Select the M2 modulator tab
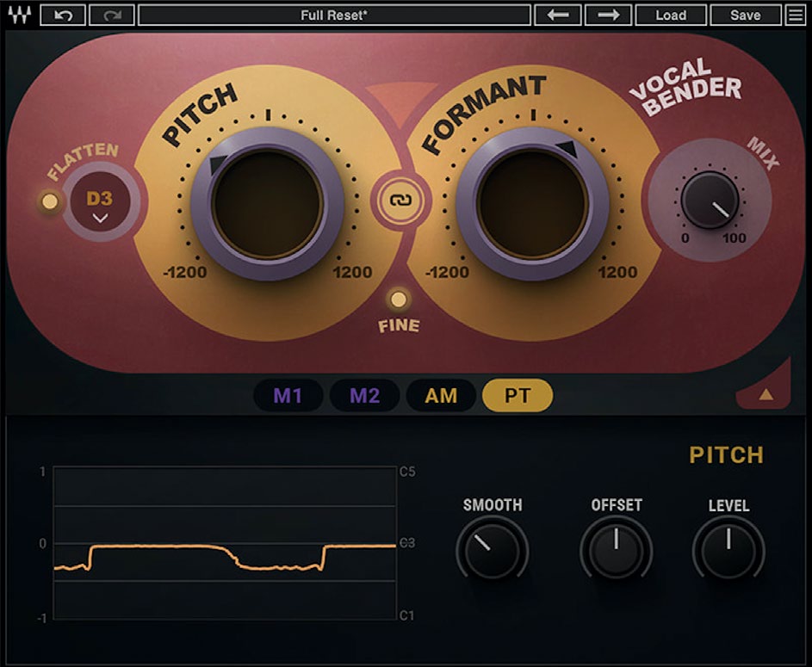The image size is (812, 667). (x=364, y=396)
